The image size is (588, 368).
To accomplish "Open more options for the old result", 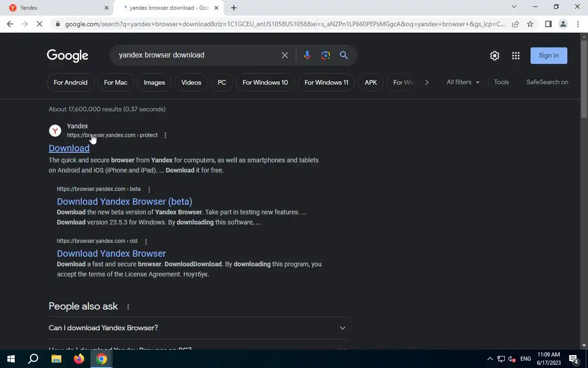I will click(x=146, y=241).
